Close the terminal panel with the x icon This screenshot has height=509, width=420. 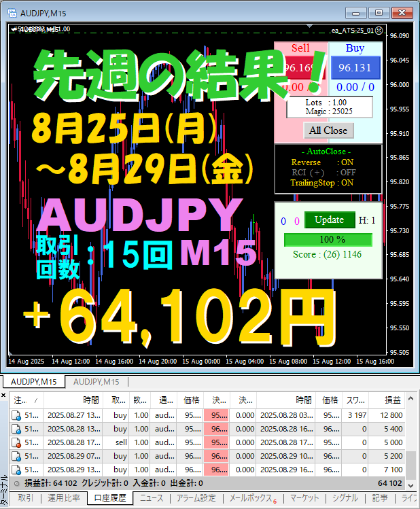tap(3, 395)
